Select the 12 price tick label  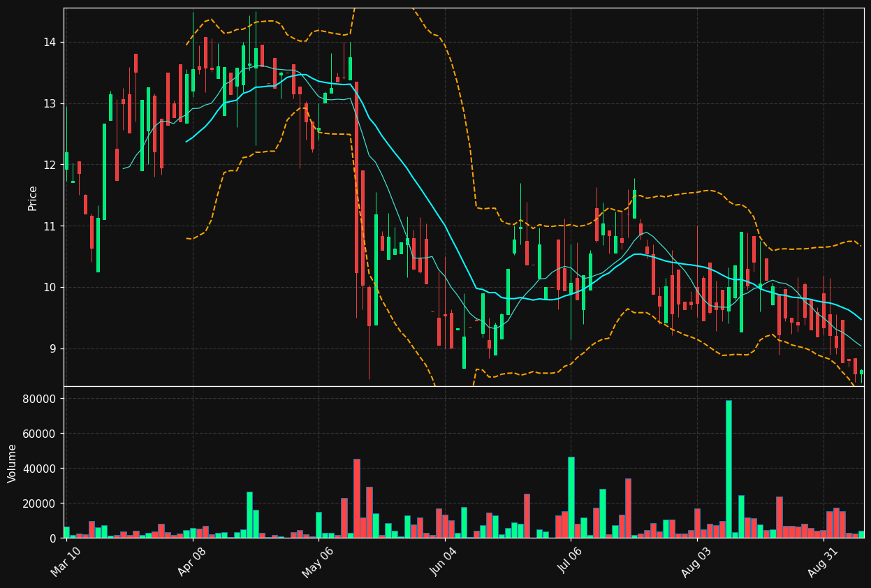pos(50,165)
